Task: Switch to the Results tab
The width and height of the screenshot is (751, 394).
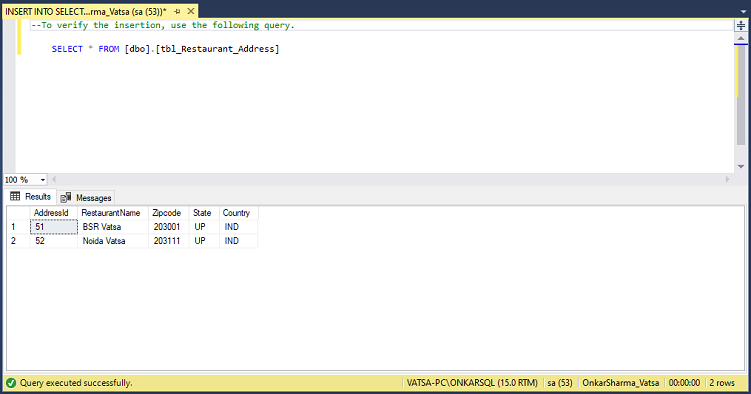Action: click(x=31, y=197)
